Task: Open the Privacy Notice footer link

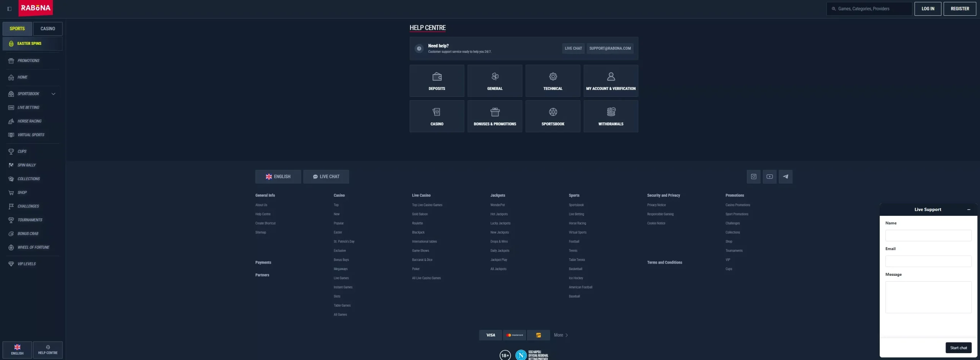Action: point(656,205)
